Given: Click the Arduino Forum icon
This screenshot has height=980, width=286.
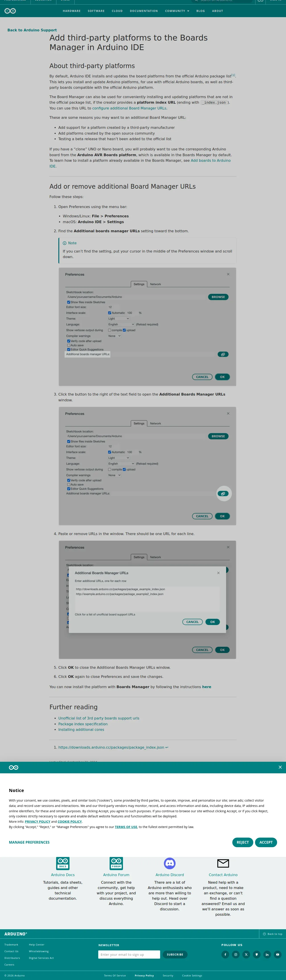Looking at the screenshot, I should tap(116, 863).
